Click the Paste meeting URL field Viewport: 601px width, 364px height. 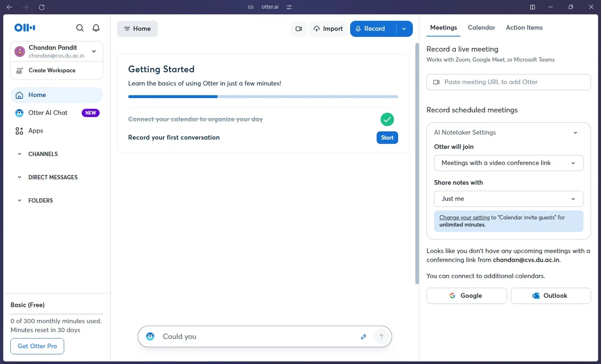pyautogui.click(x=509, y=82)
